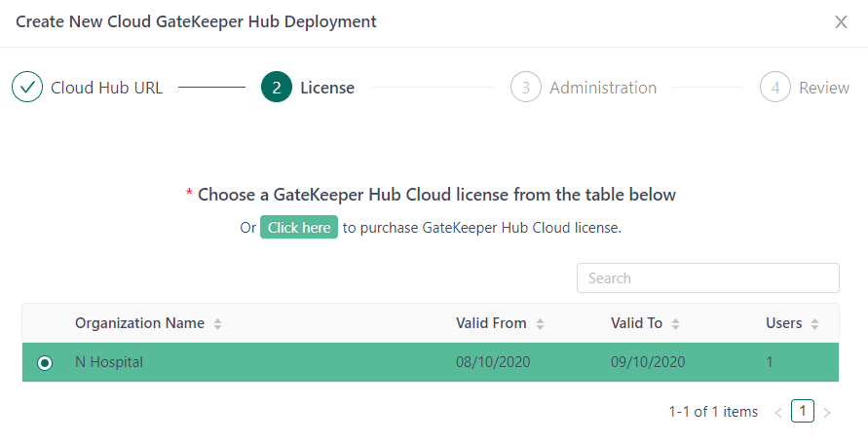Screen dimensions: 868x442
Task: Select page 1 in pagination
Action: (x=803, y=412)
